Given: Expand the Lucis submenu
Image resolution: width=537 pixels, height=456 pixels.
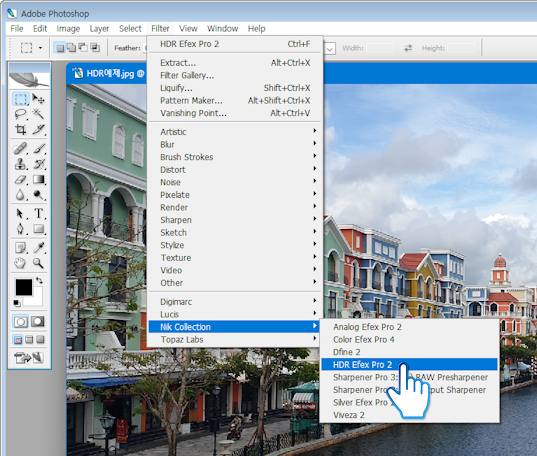Looking at the screenshot, I should coord(235,314).
